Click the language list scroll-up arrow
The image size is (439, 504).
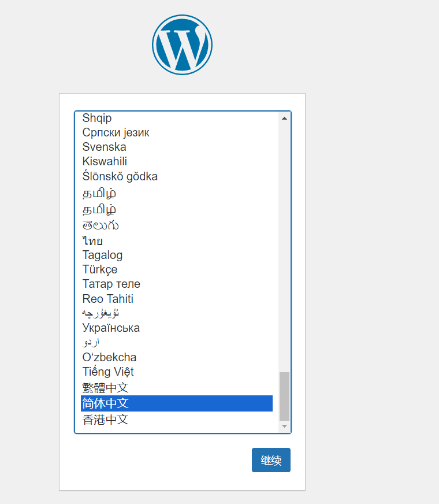point(284,118)
